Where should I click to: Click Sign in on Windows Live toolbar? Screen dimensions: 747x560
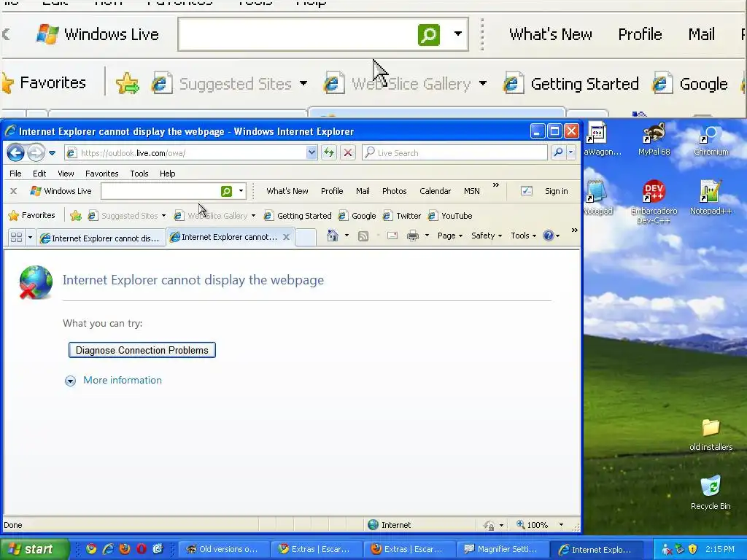click(557, 191)
